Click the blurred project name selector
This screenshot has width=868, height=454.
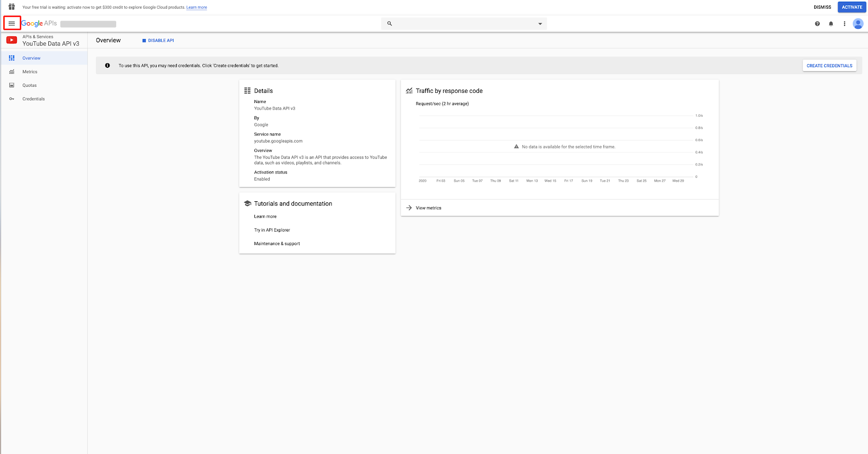(88, 24)
